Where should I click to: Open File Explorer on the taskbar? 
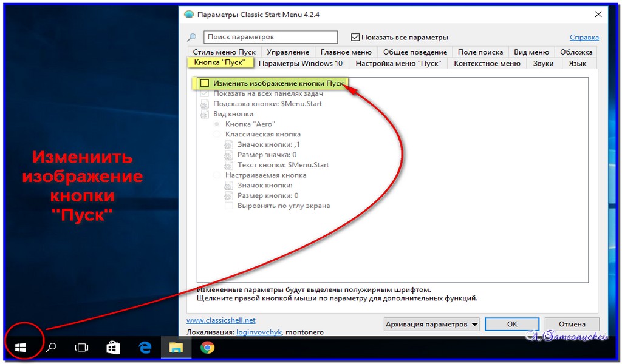point(176,348)
